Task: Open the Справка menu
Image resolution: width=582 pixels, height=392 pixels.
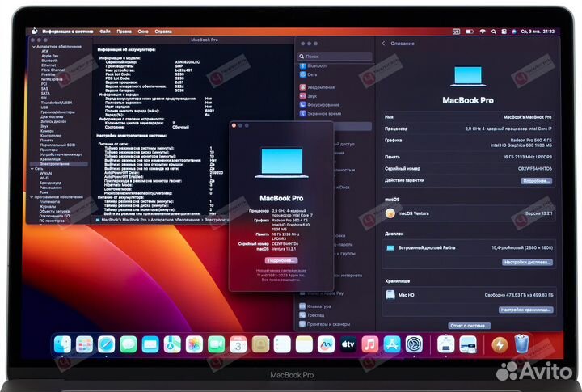Action: click(163, 32)
